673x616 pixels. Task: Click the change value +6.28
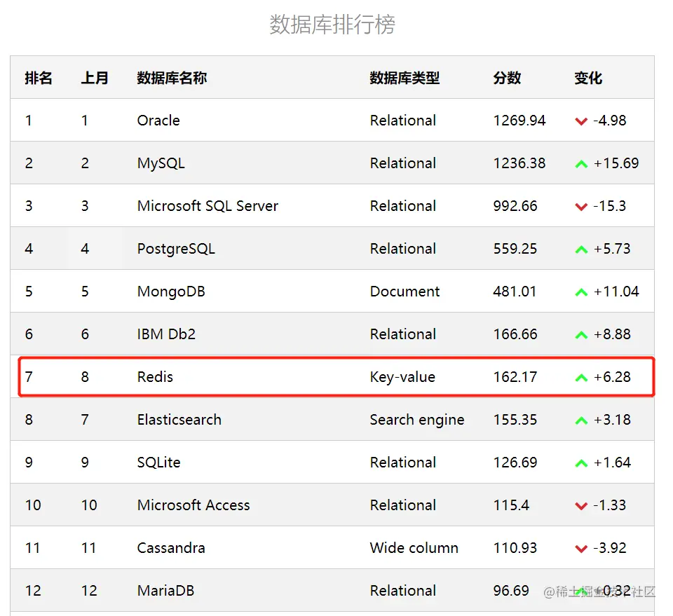(612, 377)
